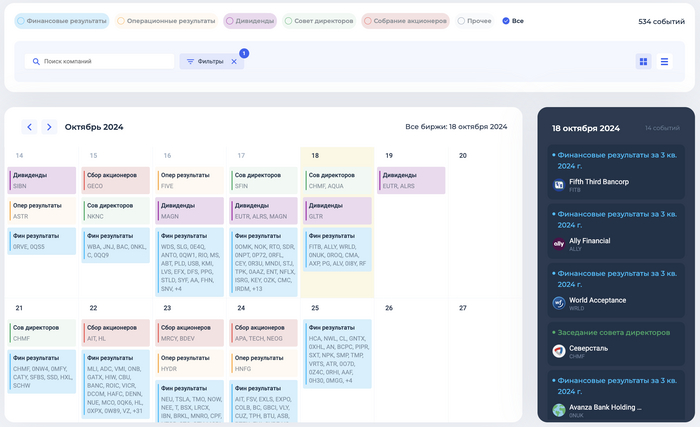Viewport: 700px width, 427px height.
Task: Click the World Acceptance logo icon
Action: [559, 302]
